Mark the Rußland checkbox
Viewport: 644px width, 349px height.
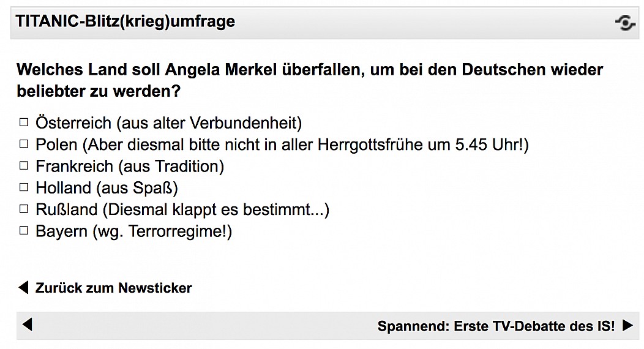coord(24,209)
